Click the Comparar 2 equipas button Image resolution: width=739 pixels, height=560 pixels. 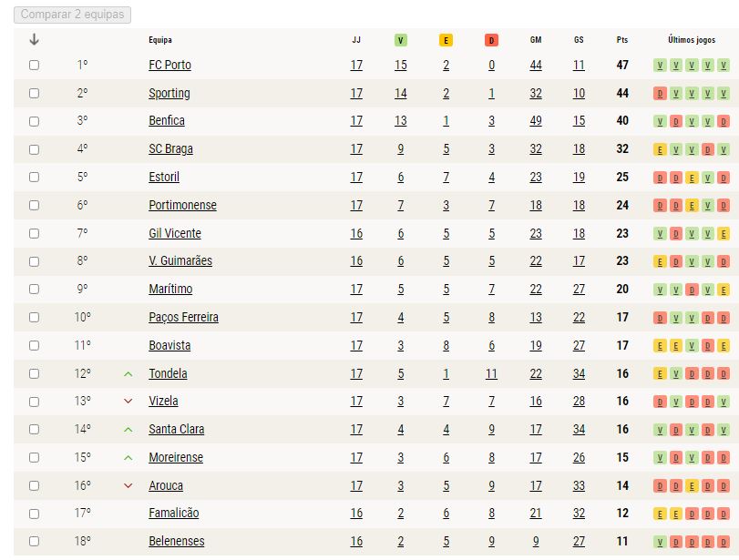pyautogui.click(x=73, y=15)
